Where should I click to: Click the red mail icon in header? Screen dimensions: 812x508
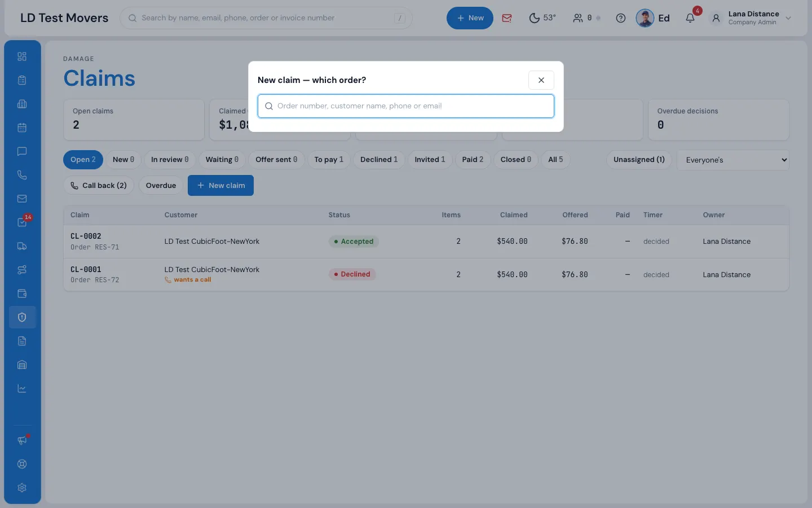(507, 18)
